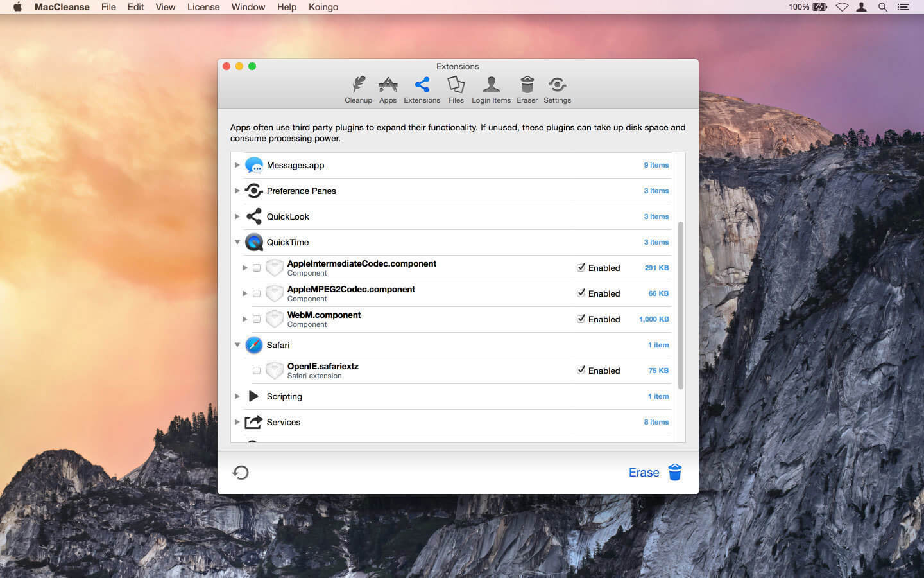The width and height of the screenshot is (924, 578).
Task: Click the Safari compass icon
Action: pyautogui.click(x=254, y=345)
